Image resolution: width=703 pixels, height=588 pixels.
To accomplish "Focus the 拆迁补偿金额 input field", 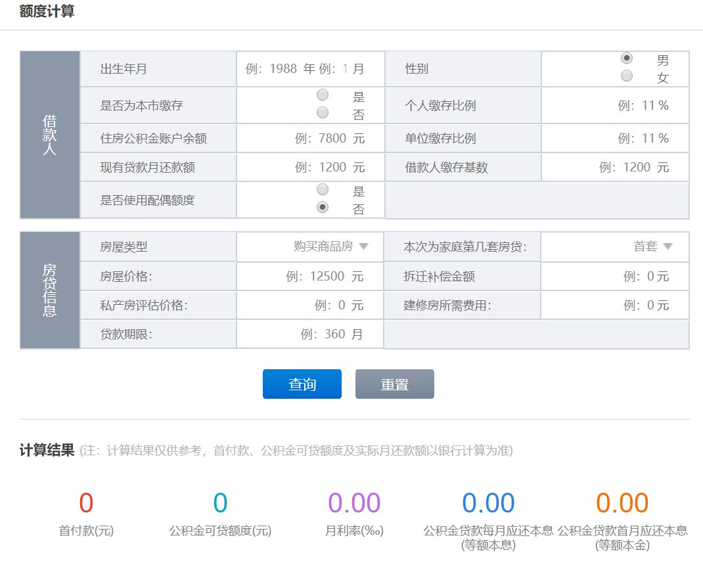I will (x=638, y=277).
